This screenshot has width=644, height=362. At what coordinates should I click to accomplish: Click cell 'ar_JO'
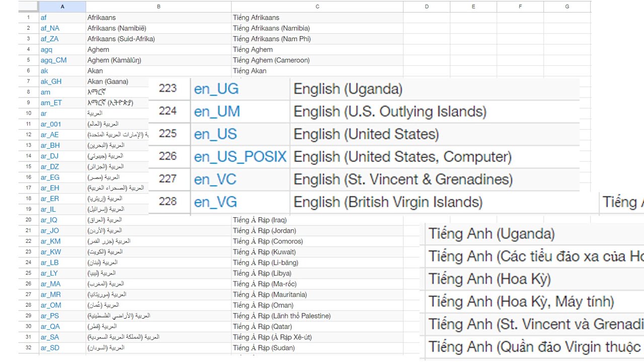pyautogui.click(x=62, y=231)
